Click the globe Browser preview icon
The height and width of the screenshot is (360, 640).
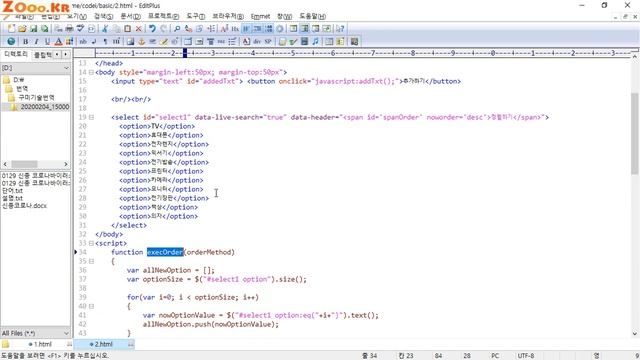pyautogui.click(x=11, y=41)
